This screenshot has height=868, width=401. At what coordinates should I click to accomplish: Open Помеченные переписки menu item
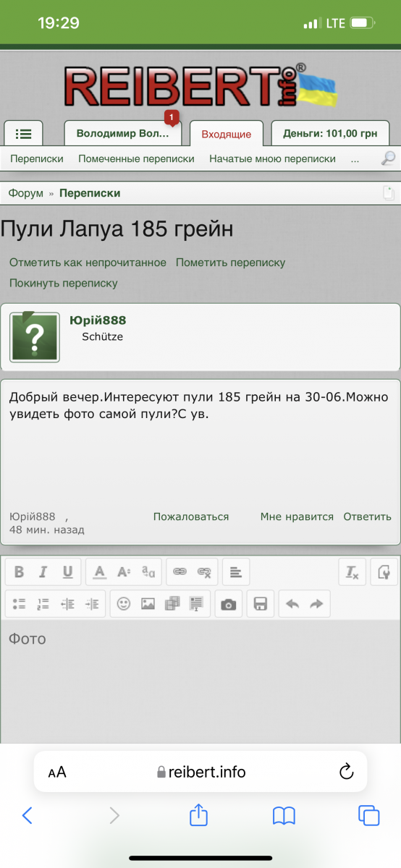[x=136, y=158]
